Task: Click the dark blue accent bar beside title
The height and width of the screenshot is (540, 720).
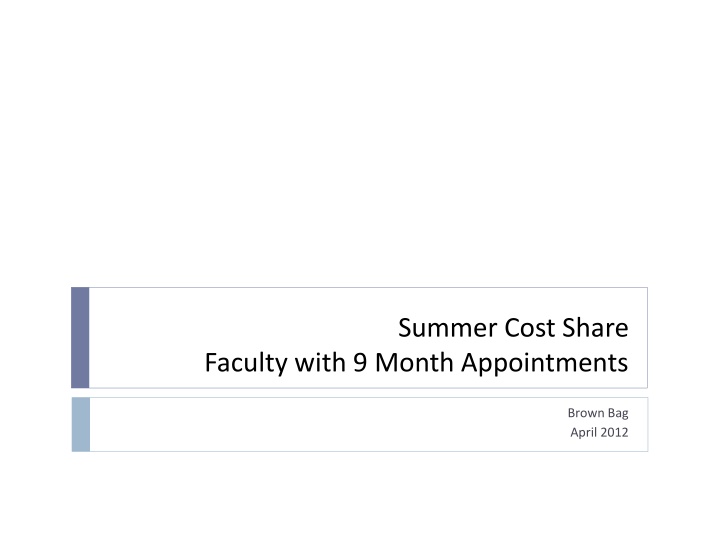Action: pyautogui.click(x=80, y=337)
